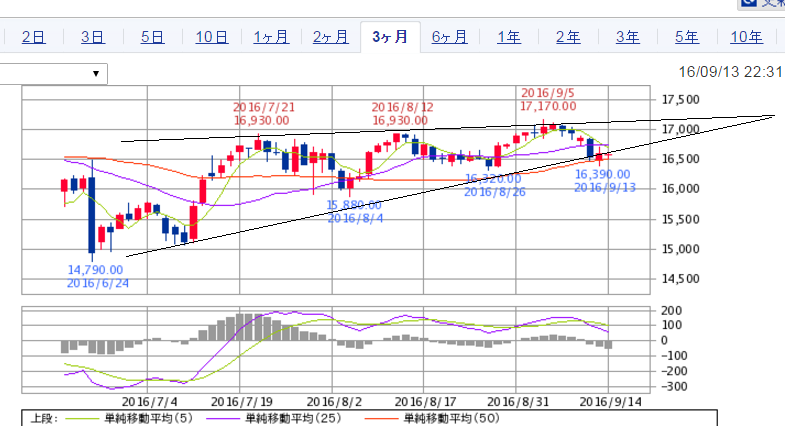The image size is (785, 426).
Task: Change range to 6ヶ月
Action: pos(449,37)
